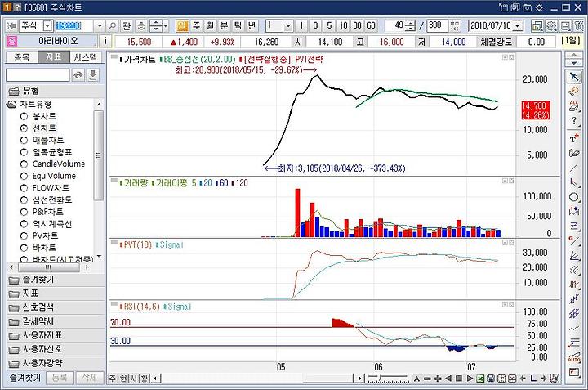Expand the 즐겨찾기 folder in sidebar
The height and width of the screenshot is (390, 588).
coord(56,280)
